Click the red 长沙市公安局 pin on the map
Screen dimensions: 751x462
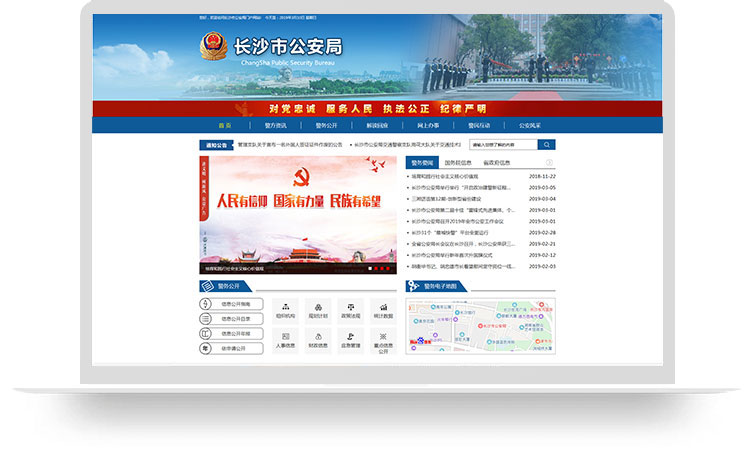[480, 326]
